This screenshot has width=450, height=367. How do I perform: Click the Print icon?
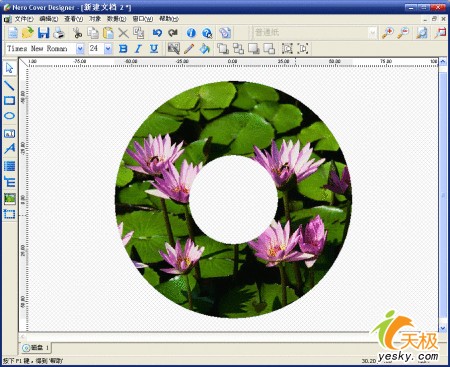[x=59, y=33]
